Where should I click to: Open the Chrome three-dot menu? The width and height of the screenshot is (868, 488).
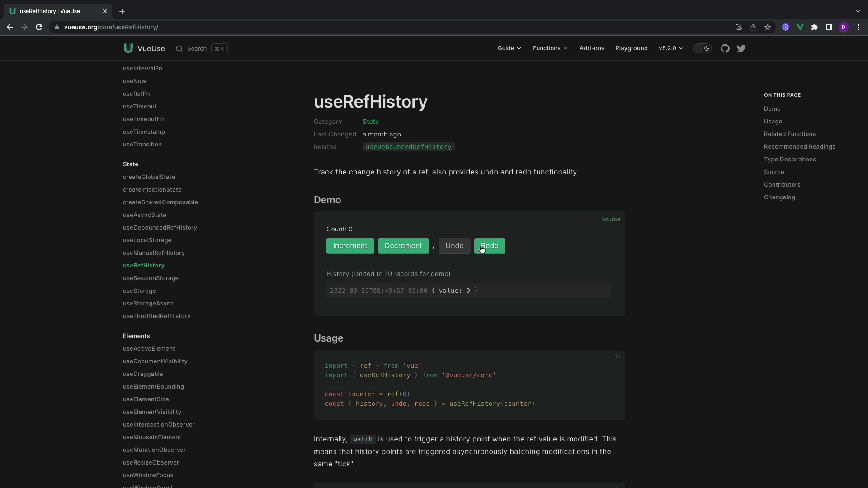click(x=859, y=27)
